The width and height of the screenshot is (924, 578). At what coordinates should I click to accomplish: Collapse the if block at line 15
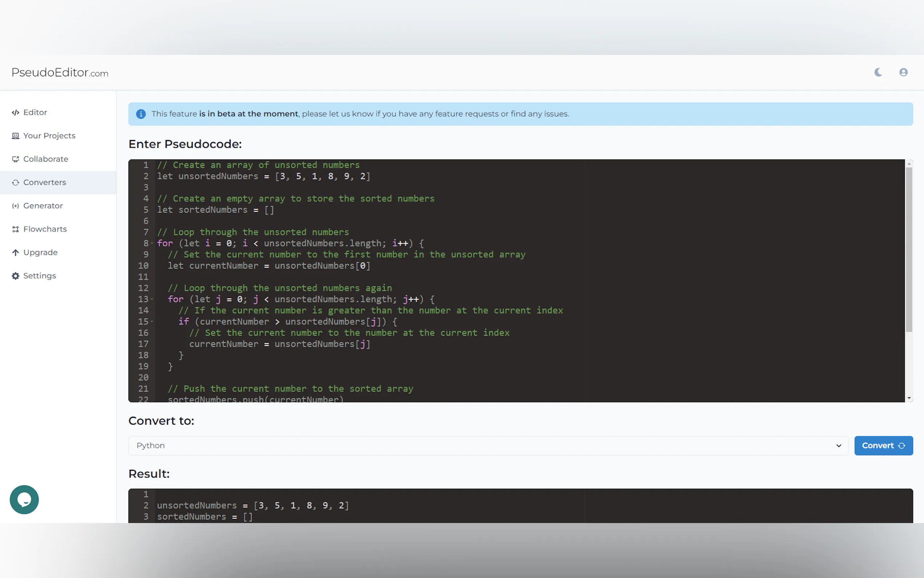tap(152, 321)
